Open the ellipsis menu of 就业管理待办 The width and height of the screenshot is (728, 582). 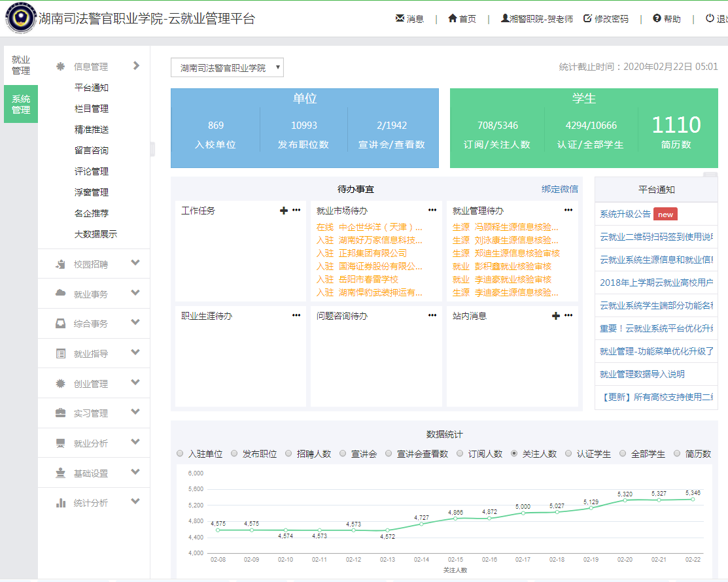(568, 211)
